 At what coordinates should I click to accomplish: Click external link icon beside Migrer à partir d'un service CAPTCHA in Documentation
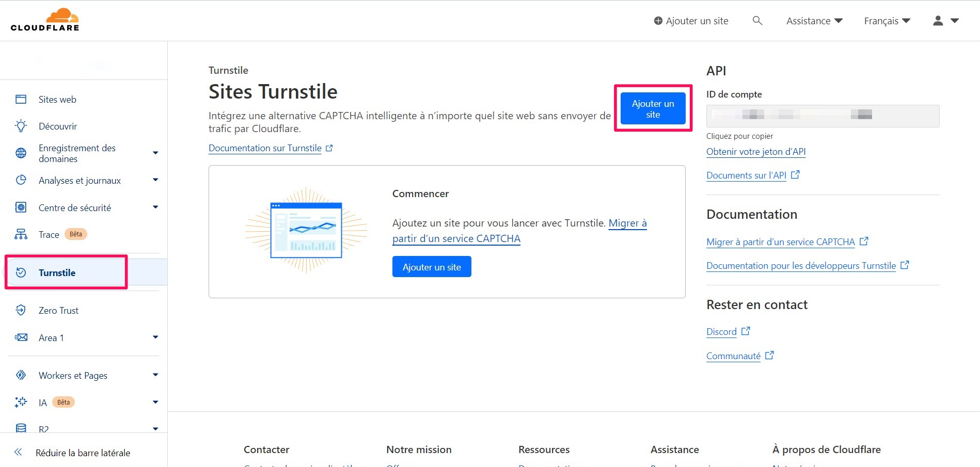pos(864,241)
